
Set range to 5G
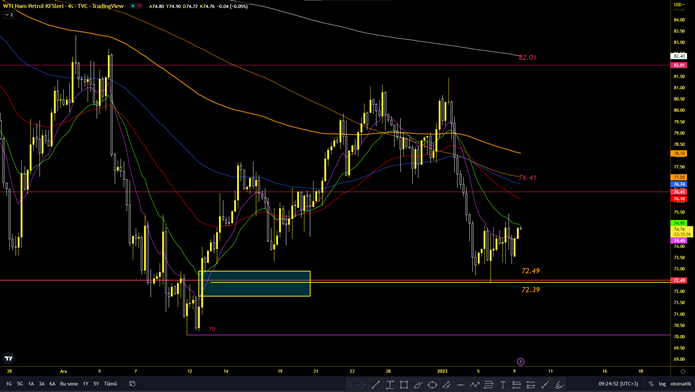pos(20,384)
